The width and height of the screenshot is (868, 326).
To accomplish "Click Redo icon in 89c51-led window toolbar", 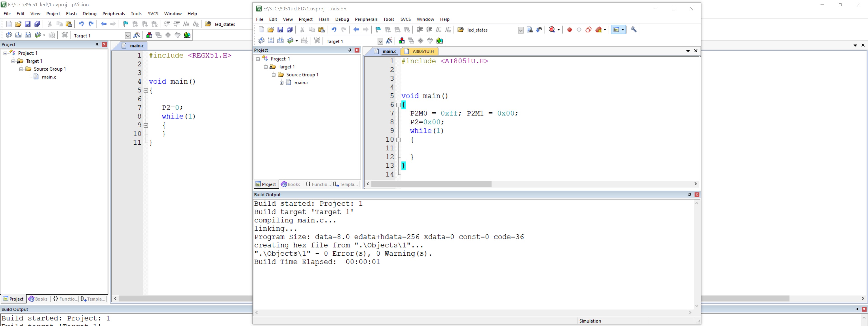I will [x=91, y=24].
